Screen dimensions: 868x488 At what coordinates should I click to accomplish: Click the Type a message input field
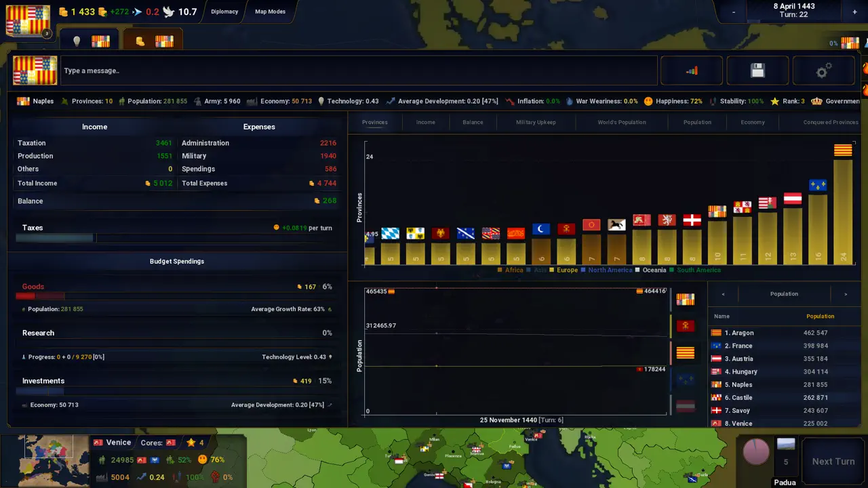359,70
